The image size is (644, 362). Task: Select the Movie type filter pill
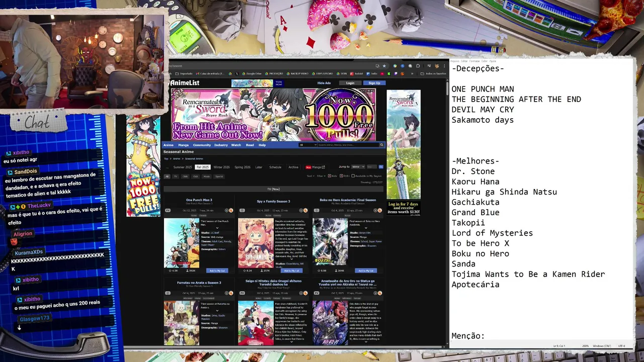206,176
